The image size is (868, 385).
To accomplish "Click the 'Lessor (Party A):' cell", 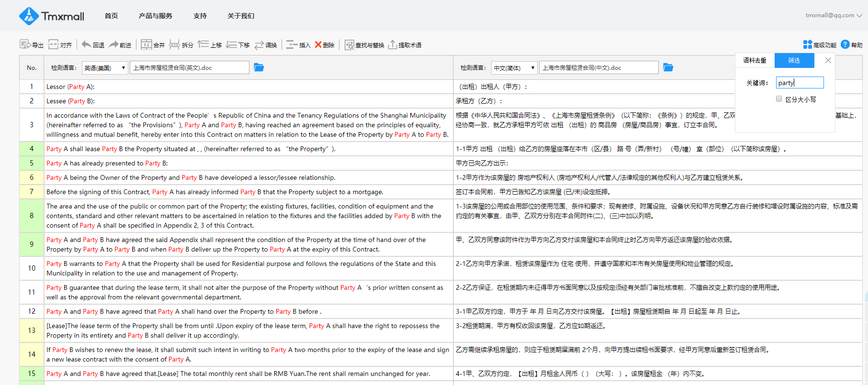I will point(248,87).
